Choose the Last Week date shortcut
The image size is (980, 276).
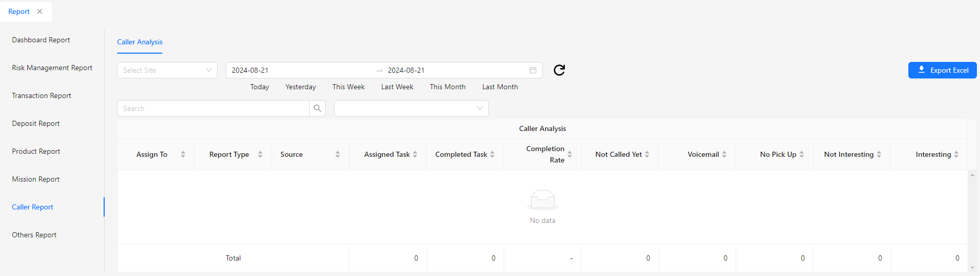pyautogui.click(x=397, y=87)
